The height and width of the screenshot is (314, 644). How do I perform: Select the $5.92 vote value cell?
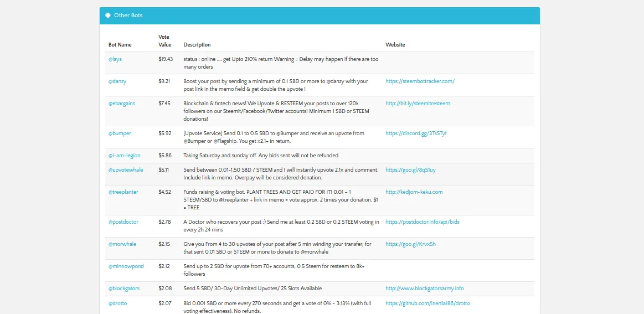164,133
